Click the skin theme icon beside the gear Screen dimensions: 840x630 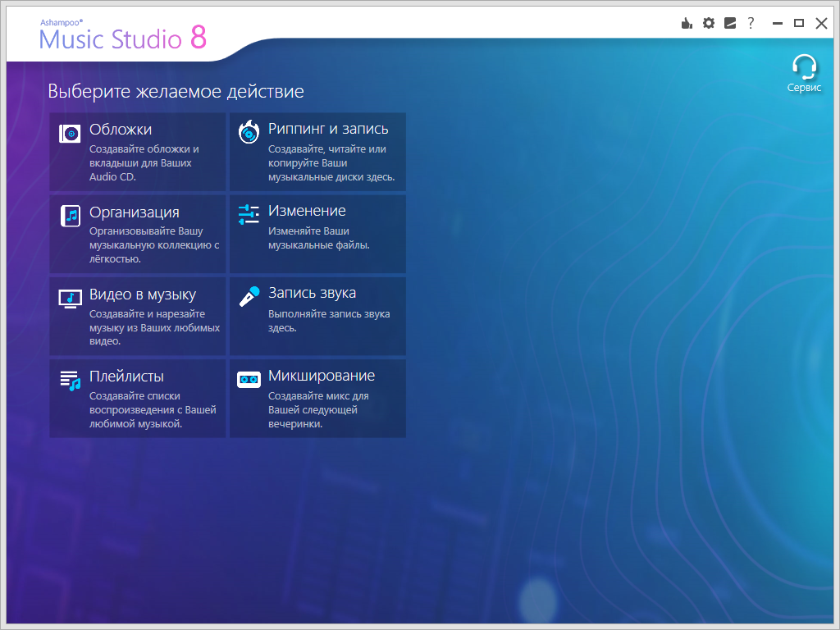click(x=730, y=24)
